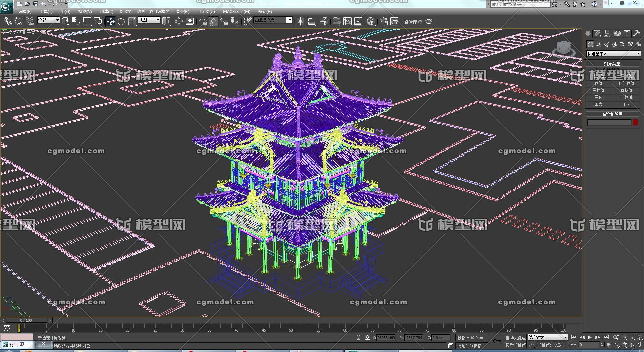Click the Unlink Selection icon
Viewport: 644px width, 352px height.
[19, 22]
